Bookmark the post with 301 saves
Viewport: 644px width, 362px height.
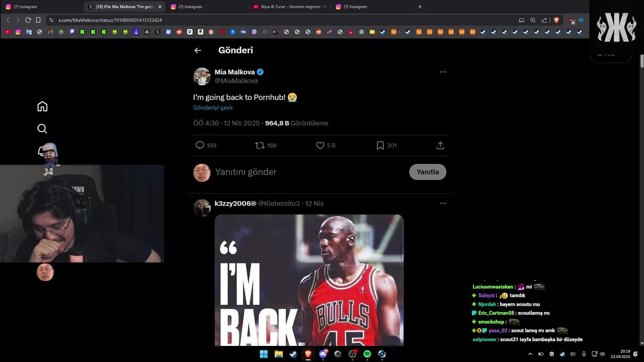[380, 145]
